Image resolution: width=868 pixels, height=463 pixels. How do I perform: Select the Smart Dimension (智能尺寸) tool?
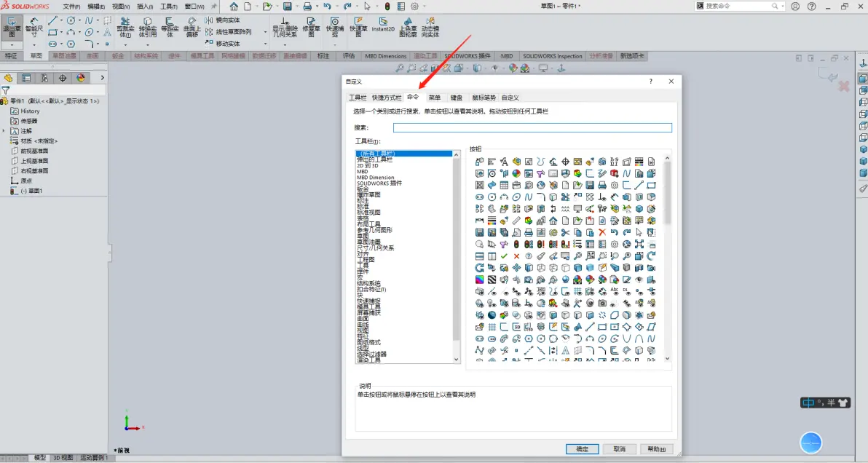(33, 28)
